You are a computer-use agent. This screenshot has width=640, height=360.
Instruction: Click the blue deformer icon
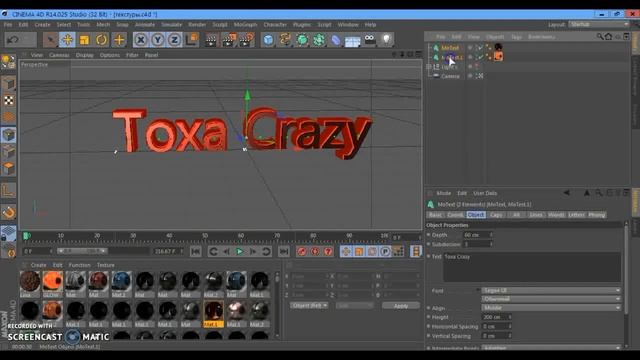coord(336,40)
